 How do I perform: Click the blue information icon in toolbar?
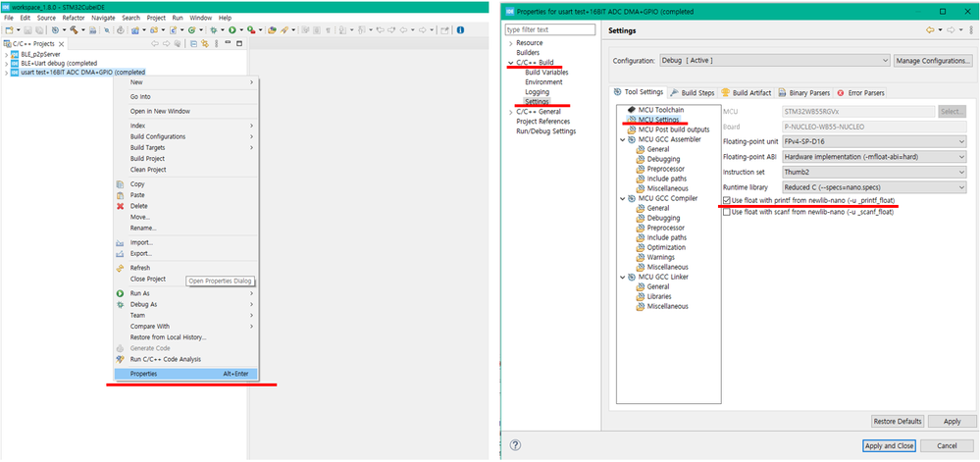[460, 30]
